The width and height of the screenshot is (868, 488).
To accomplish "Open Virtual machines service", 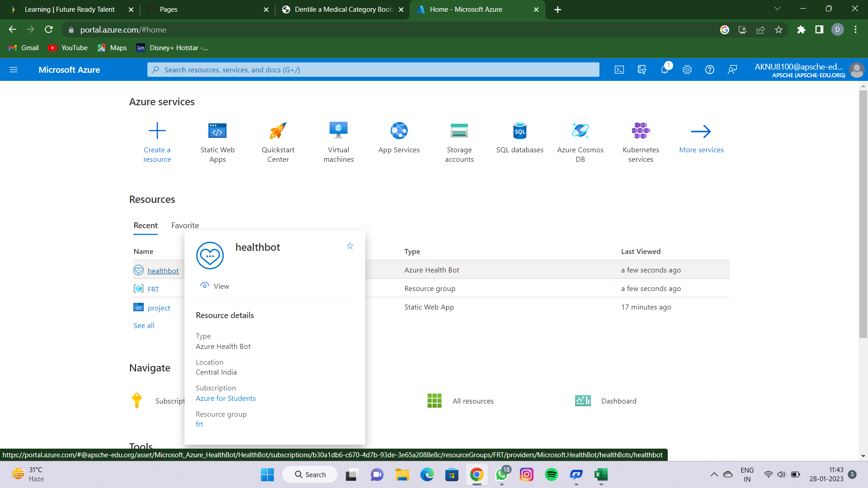I will click(x=338, y=142).
